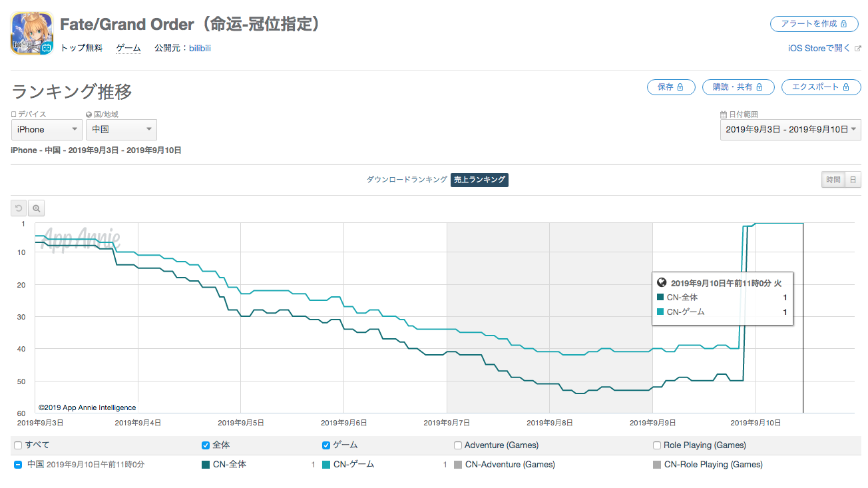868x488 pixels.
Task: Check the Role Playing (Games) checkbox
Action: pos(658,445)
